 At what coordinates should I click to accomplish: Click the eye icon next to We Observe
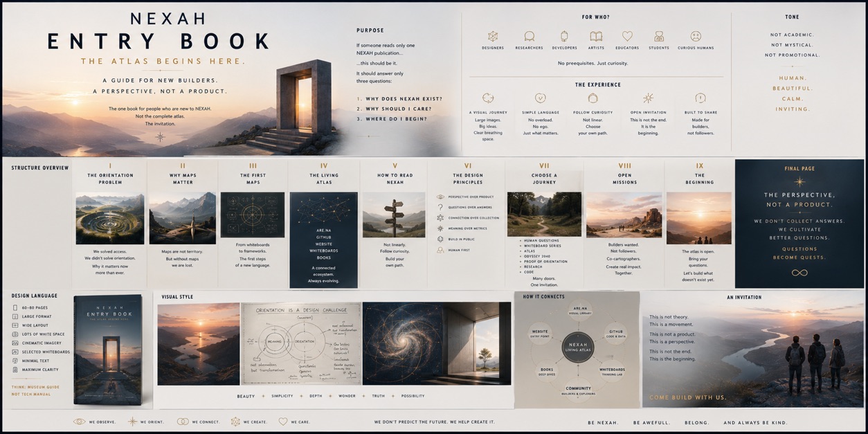(79, 422)
